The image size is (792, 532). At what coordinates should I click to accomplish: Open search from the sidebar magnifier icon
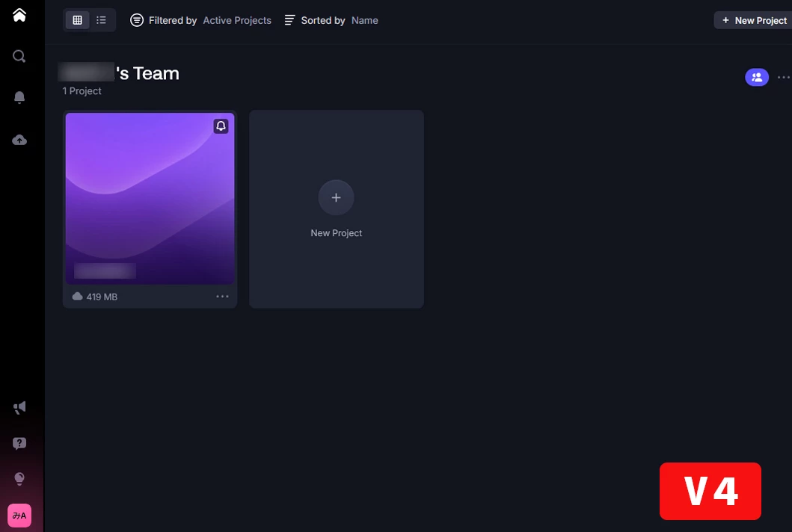click(x=19, y=56)
